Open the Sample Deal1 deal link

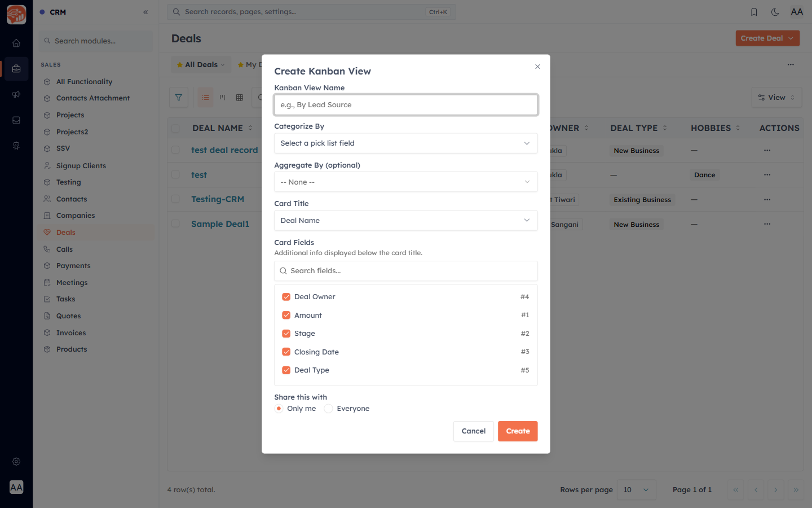click(220, 224)
